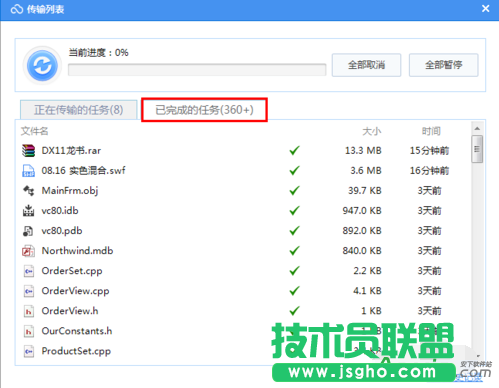
Task: Click the 39.7 KB size value
Action: [365, 191]
